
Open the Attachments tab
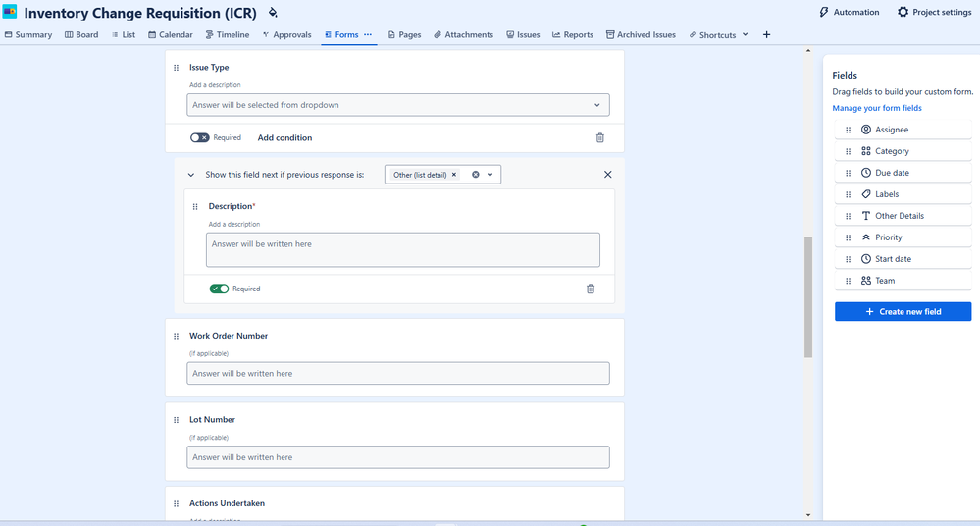click(464, 35)
